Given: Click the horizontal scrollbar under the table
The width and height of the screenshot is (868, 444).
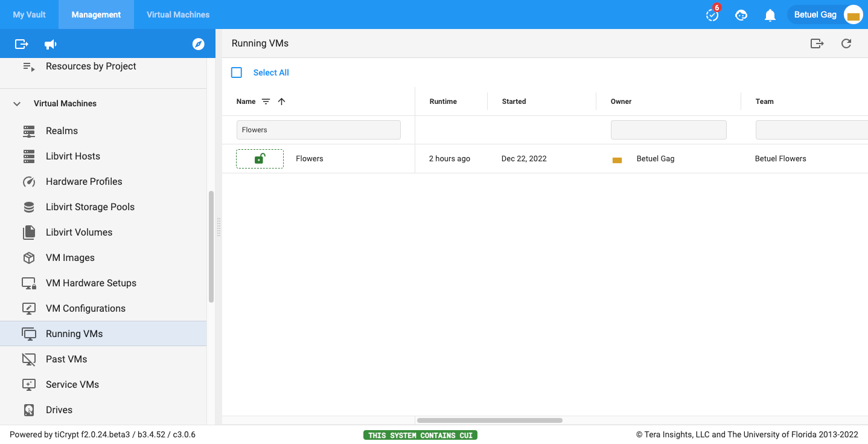Looking at the screenshot, I should coord(489,420).
